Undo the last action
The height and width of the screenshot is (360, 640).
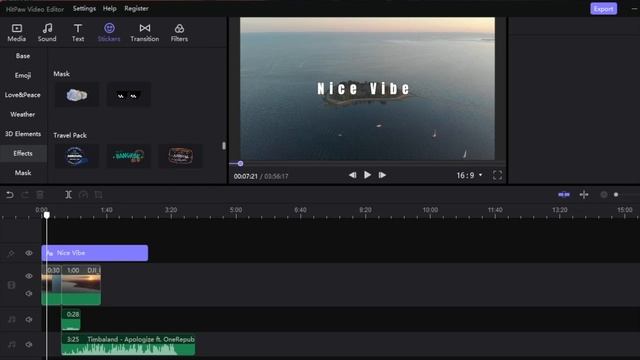[10, 195]
